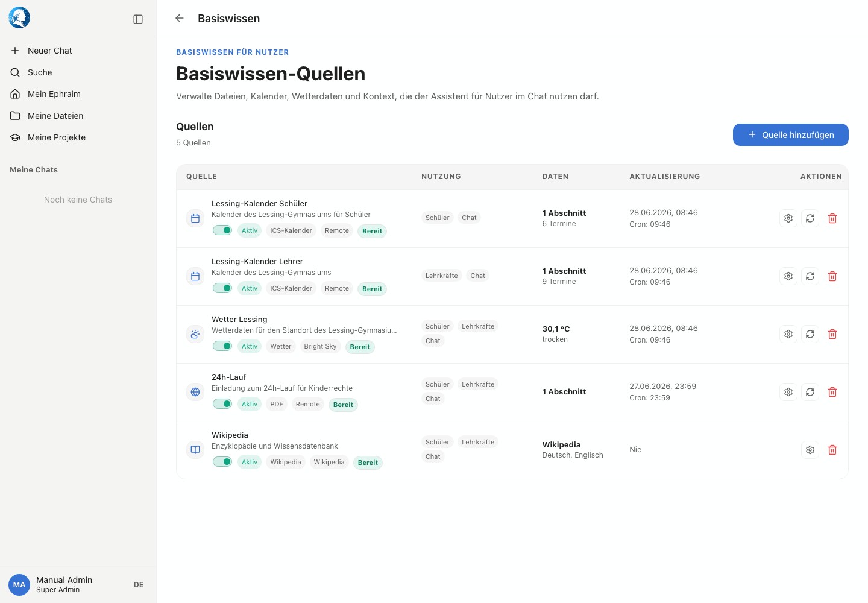Viewport: 868px width, 603px height.
Task: Open Mein Ephraim
Action: [78, 94]
